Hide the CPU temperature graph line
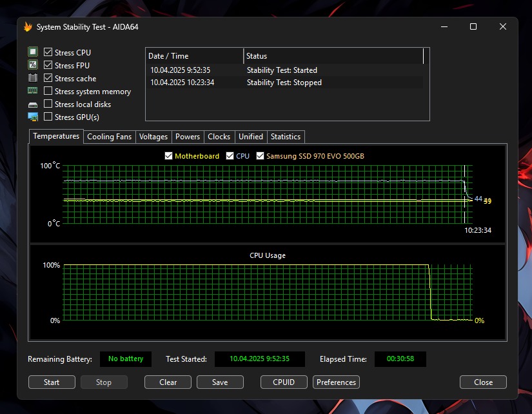Screen dimensions: 532x414 pyautogui.click(x=230, y=156)
